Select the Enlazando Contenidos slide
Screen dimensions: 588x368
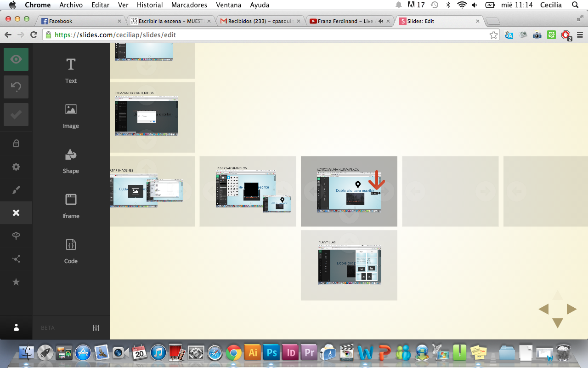[x=153, y=117]
